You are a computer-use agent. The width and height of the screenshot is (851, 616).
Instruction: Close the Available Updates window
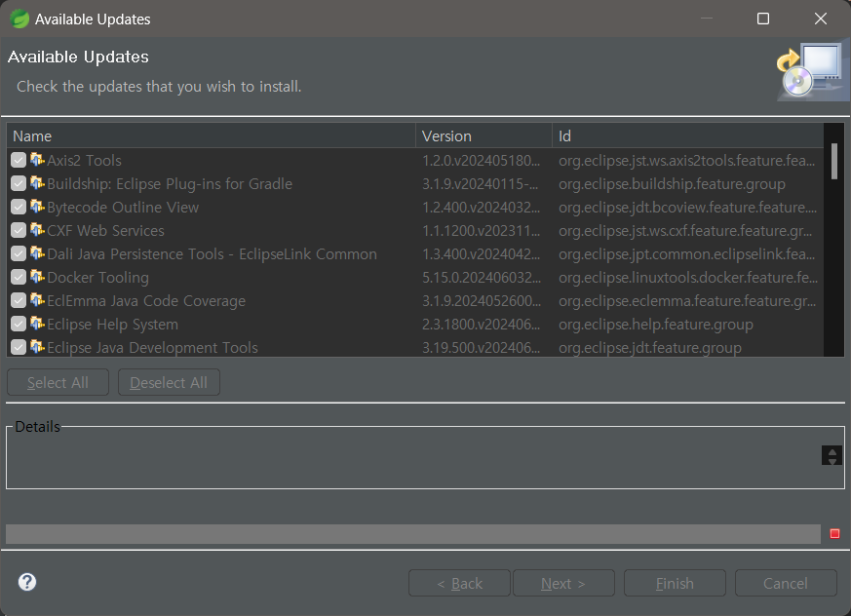click(x=821, y=19)
